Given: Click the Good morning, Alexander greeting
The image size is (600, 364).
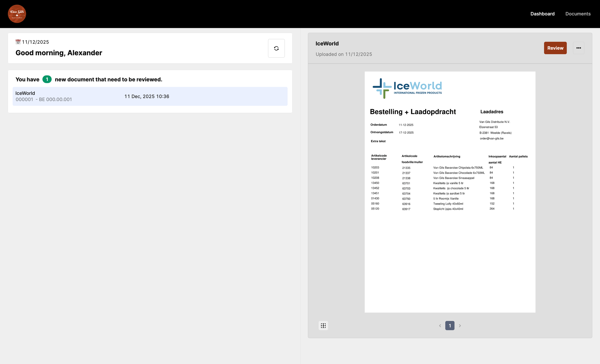Looking at the screenshot, I should pos(59,53).
